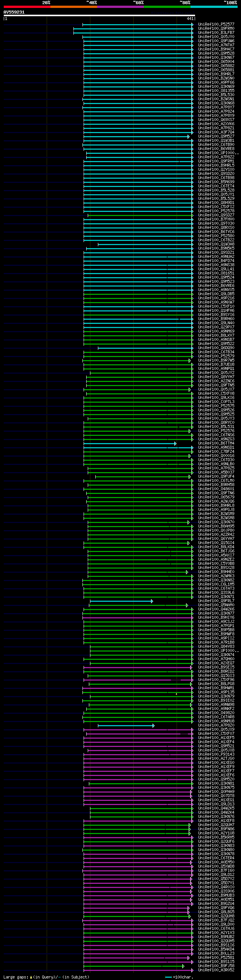Click the =100char. scale legend
This screenshot has width=241, height=980.
[x=179, y=977]
